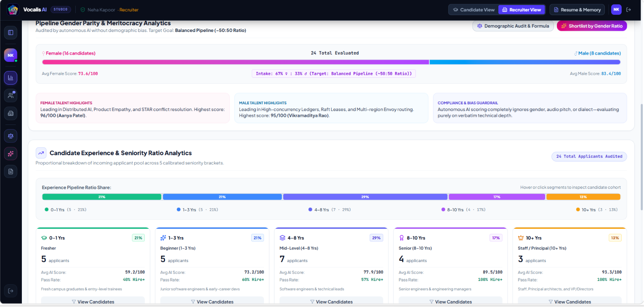Click the sparkles icon on 1–3 Yrs card
This screenshot has width=644, height=307.
(163, 238)
